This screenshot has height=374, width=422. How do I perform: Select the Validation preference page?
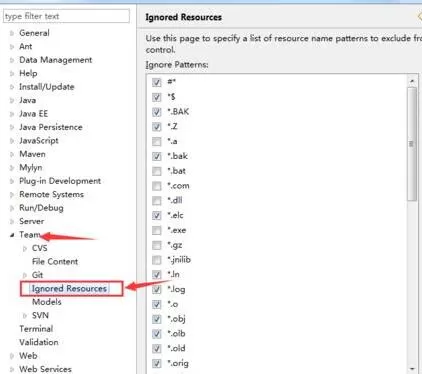39,342
